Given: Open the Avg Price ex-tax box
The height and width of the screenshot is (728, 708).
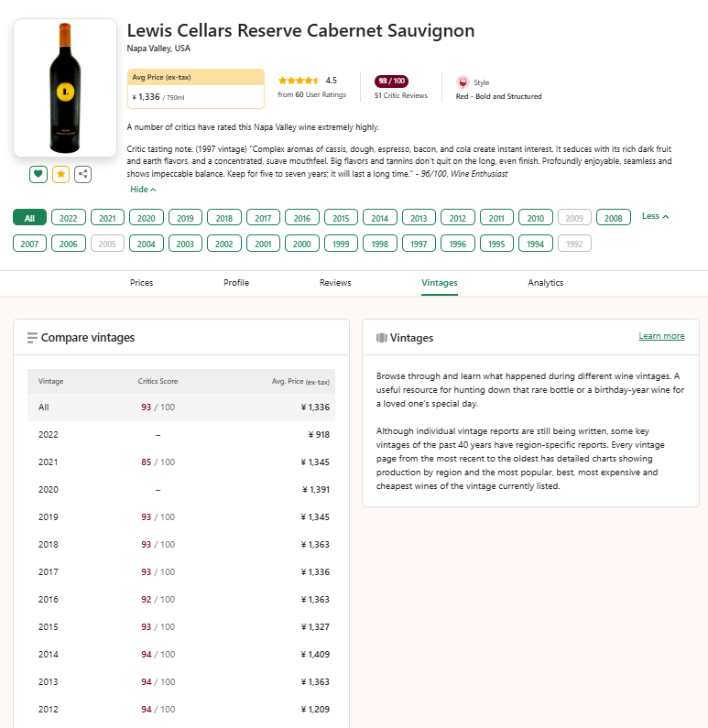Looking at the screenshot, I should [x=196, y=89].
